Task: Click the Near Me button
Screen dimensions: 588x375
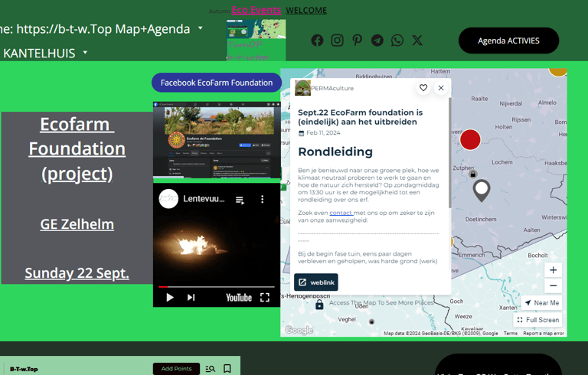Action: [541, 302]
